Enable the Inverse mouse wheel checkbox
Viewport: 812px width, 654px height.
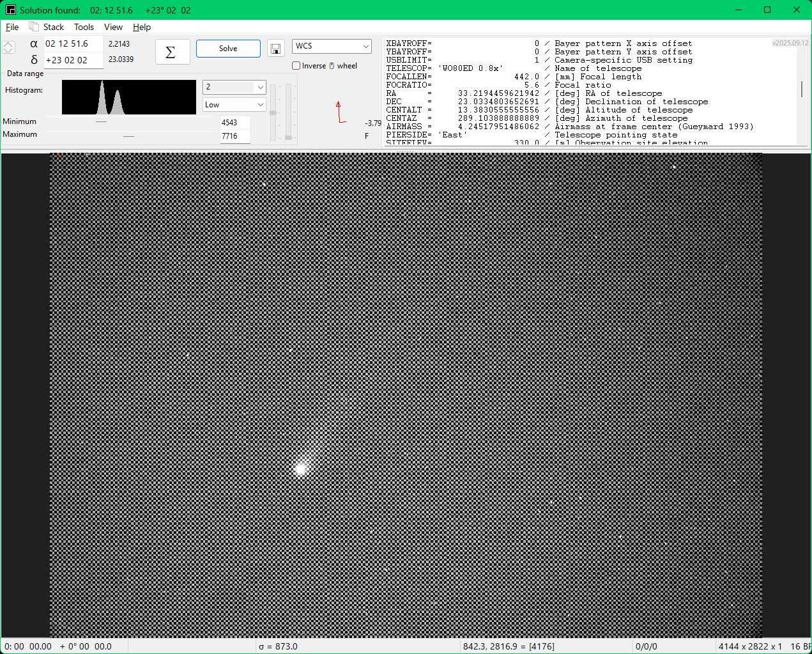click(296, 66)
